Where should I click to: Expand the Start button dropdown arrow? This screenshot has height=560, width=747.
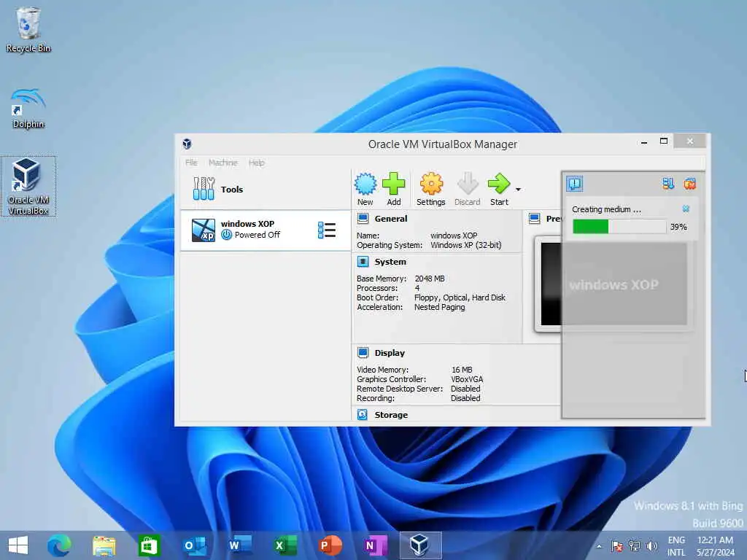pos(519,190)
